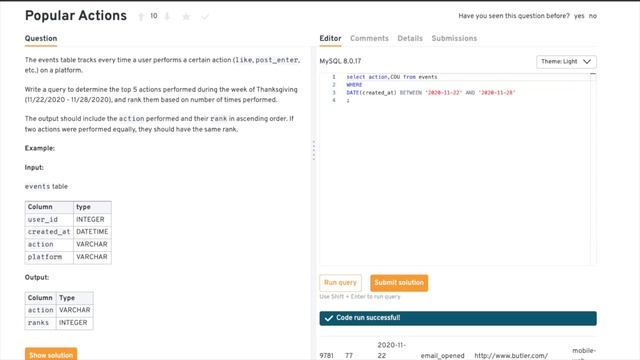Click the DATETIME type cell
This screenshot has width=640, height=360.
click(92, 232)
